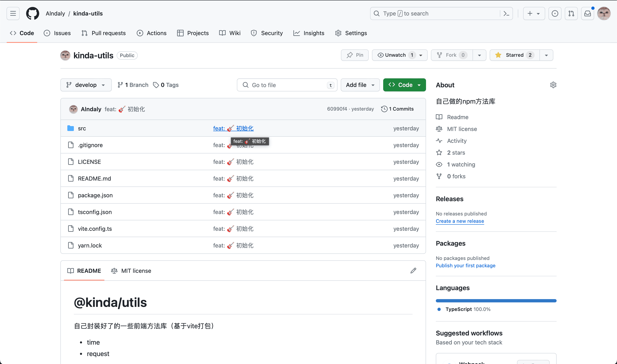Expand the star lists dropdown arrow
This screenshot has width=617, height=364.
point(546,55)
